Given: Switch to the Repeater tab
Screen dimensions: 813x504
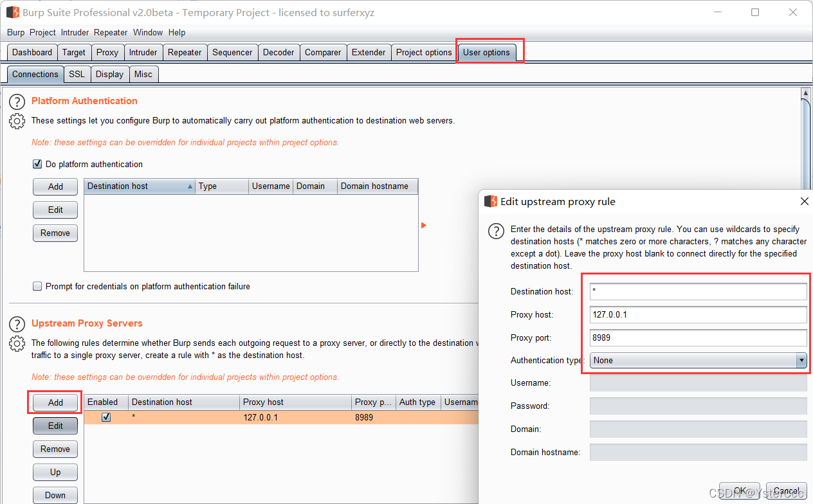Looking at the screenshot, I should click(x=185, y=53).
